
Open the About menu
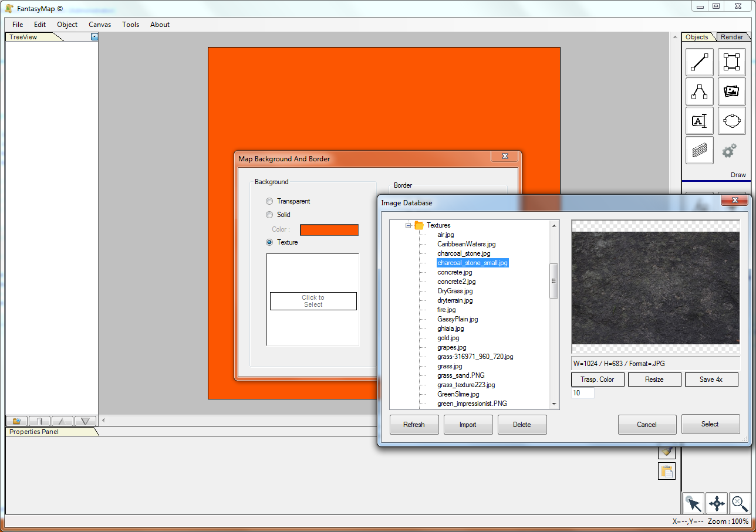[x=160, y=25]
